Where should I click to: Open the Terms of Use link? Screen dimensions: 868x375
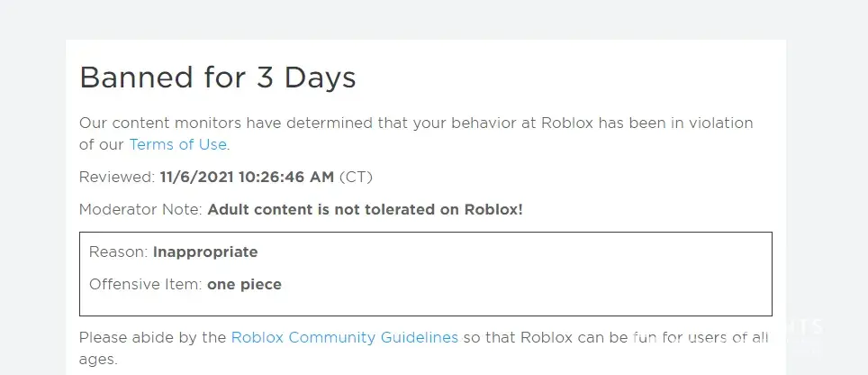(178, 144)
